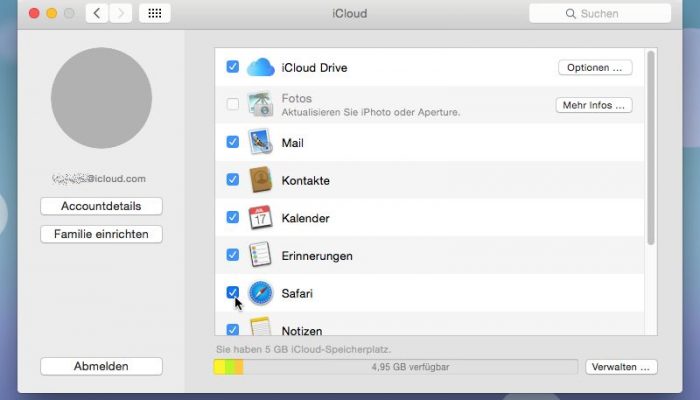Click the '4,95 GB verfügbar' text
The image size is (700, 400).
coord(410,367)
